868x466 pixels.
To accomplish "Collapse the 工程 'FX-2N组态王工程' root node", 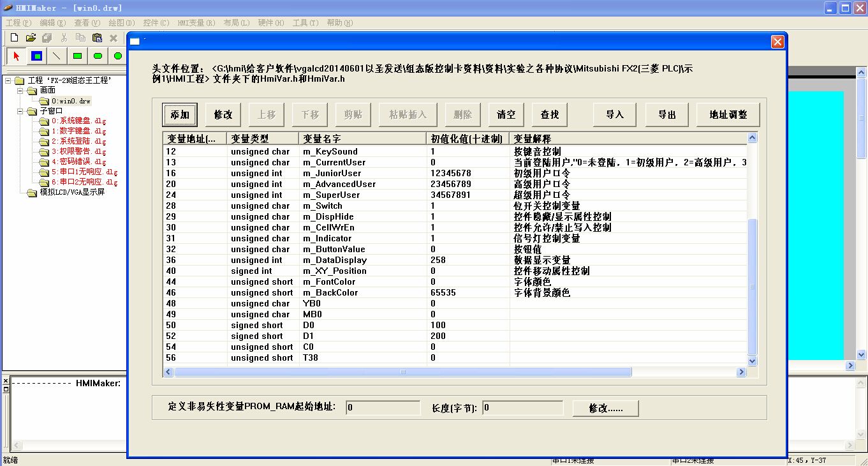I will pos(8,80).
